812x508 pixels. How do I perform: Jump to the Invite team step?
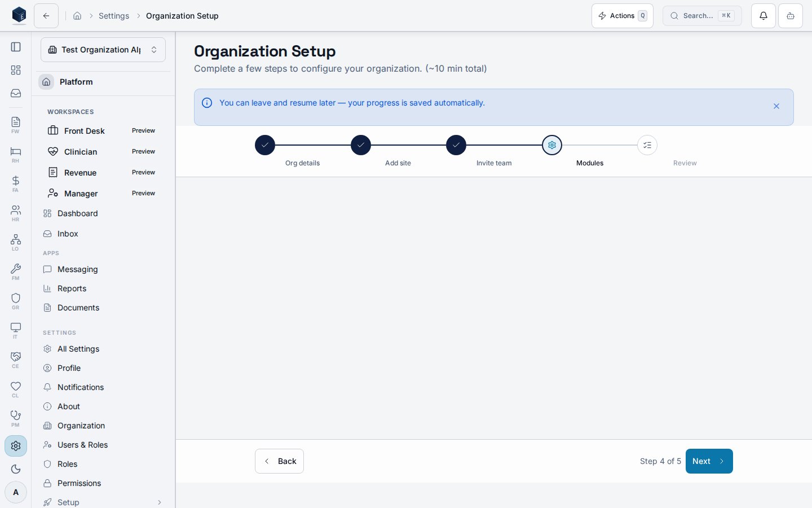[x=456, y=145]
